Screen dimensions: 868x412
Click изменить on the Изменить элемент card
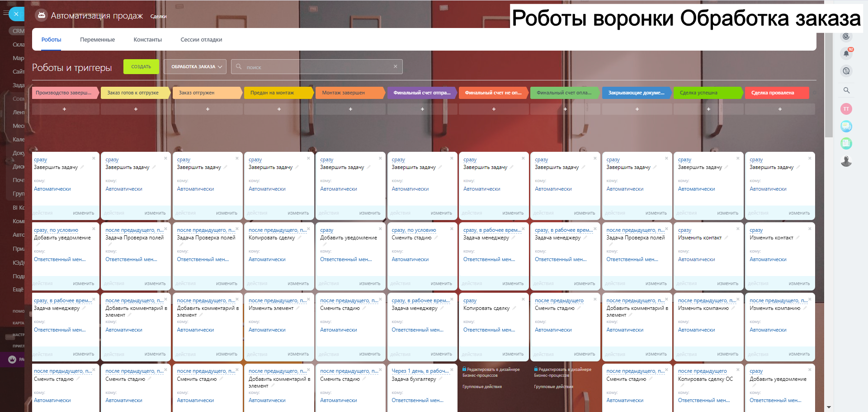(x=298, y=354)
